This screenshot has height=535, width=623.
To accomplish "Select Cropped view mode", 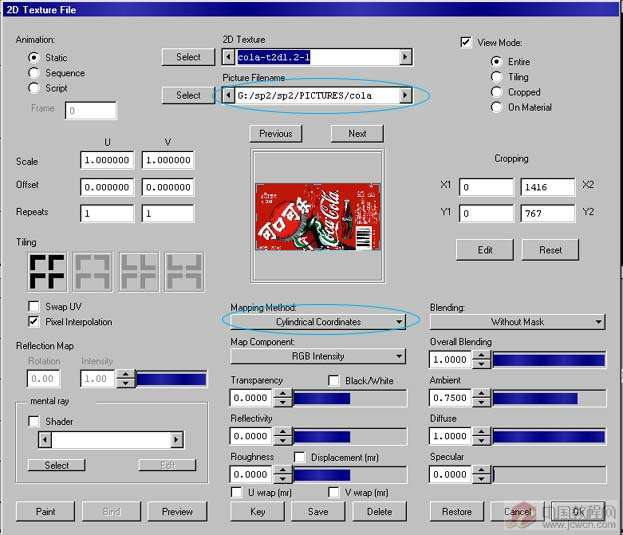I will coord(496,92).
